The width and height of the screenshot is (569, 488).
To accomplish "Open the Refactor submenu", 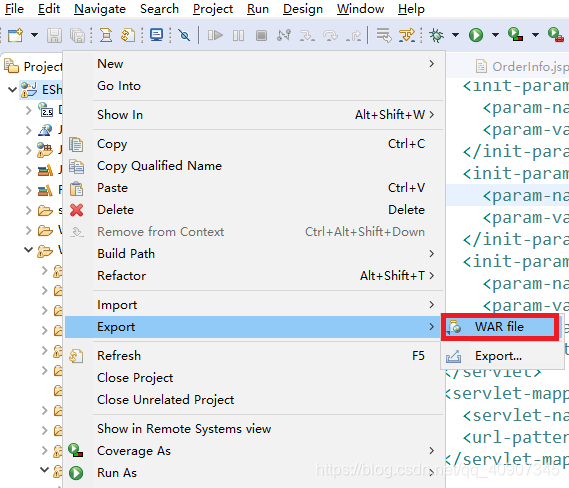I will [x=254, y=276].
